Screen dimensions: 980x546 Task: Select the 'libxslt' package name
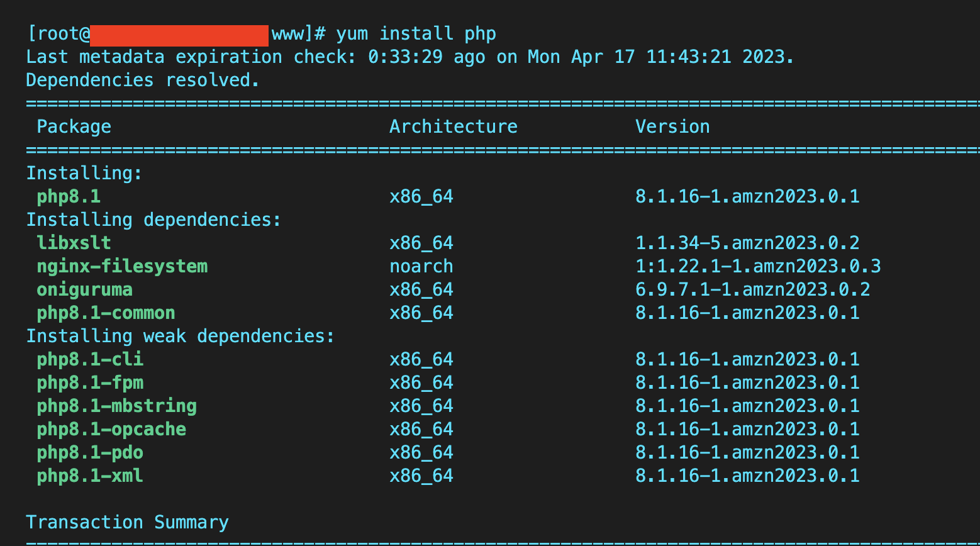coord(74,243)
